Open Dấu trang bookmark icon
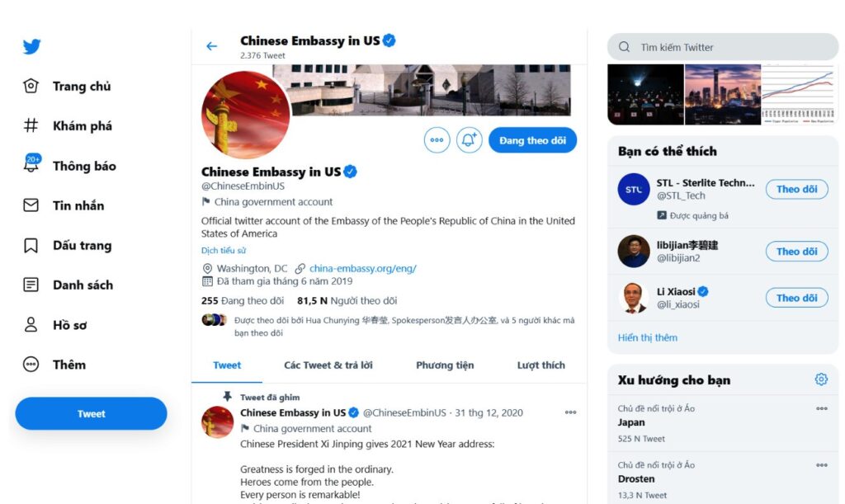 (31, 246)
